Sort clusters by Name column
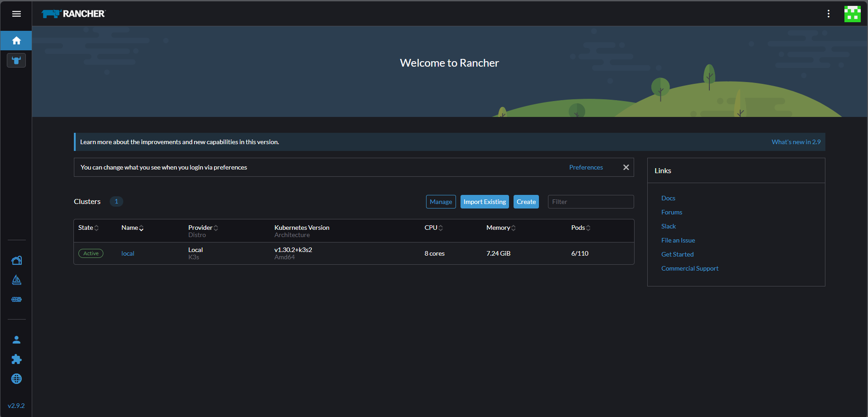The width and height of the screenshot is (868, 417). tap(132, 228)
